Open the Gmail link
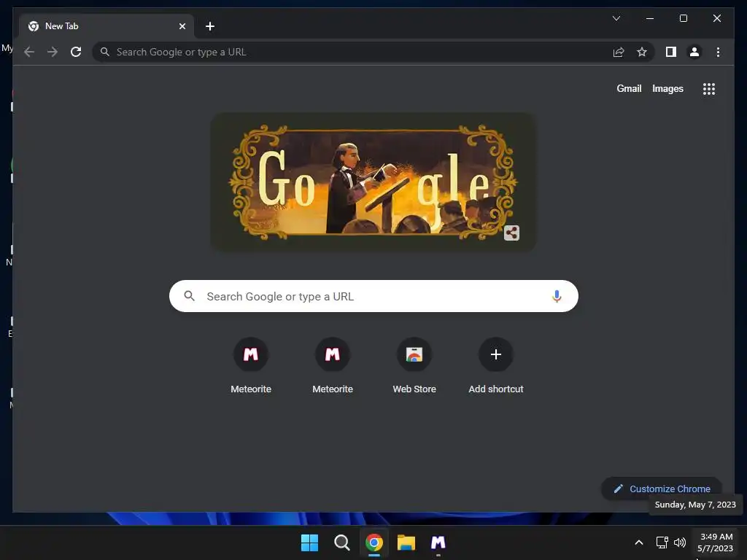747x560 pixels. (x=629, y=88)
